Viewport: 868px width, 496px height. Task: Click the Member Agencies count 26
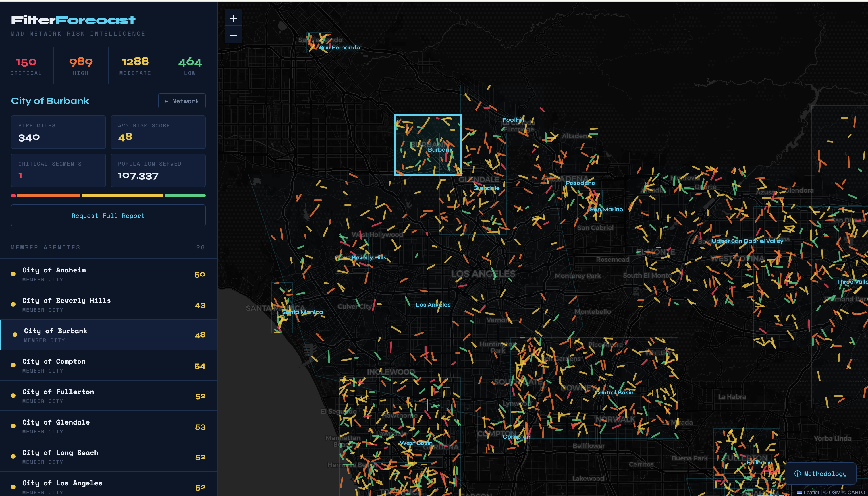pyautogui.click(x=200, y=248)
